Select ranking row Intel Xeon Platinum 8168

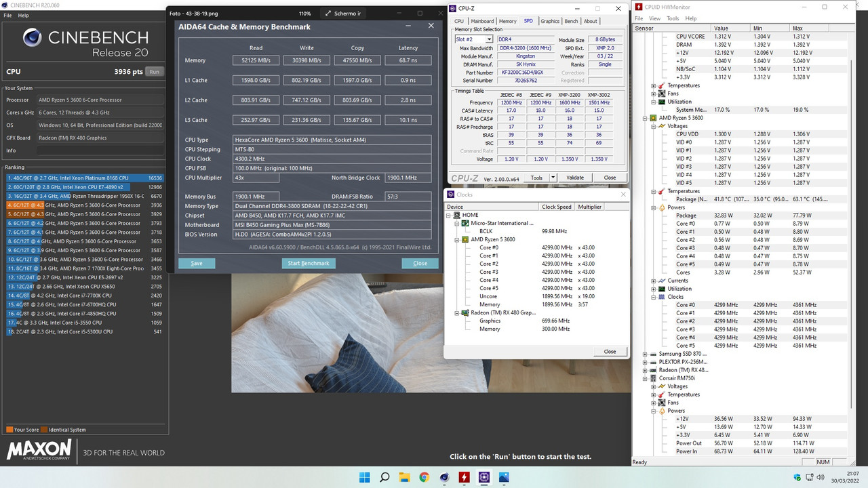[84, 178]
